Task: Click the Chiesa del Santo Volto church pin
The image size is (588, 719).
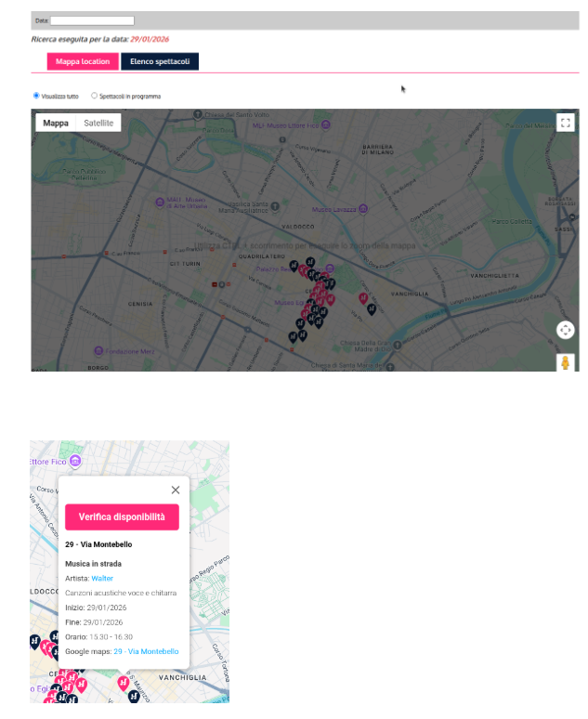Action: click(x=198, y=114)
